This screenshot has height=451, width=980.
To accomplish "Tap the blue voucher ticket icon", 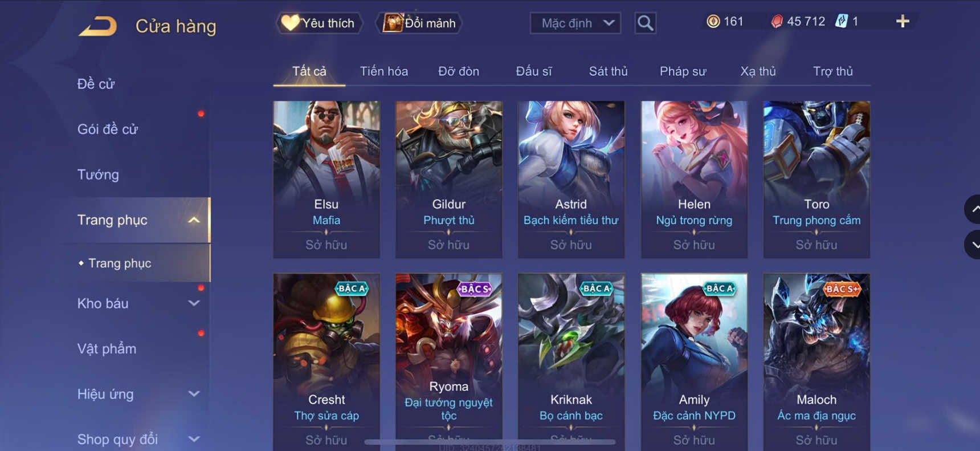I will point(841,22).
